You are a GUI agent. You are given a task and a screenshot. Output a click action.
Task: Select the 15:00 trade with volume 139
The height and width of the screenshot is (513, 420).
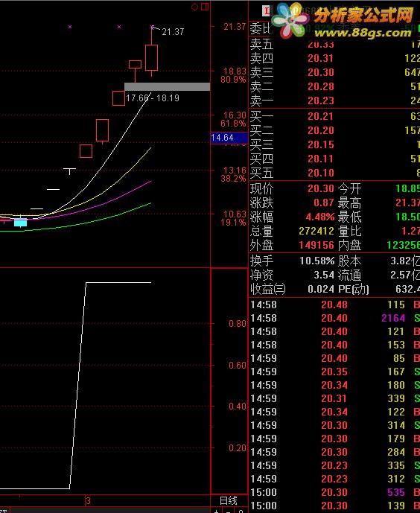pos(334,506)
